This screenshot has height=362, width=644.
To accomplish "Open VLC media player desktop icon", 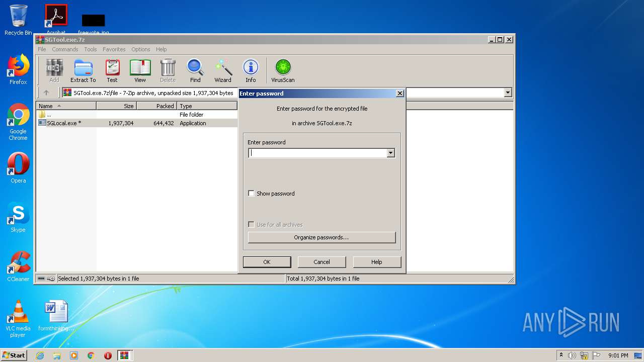I will pos(18,319).
